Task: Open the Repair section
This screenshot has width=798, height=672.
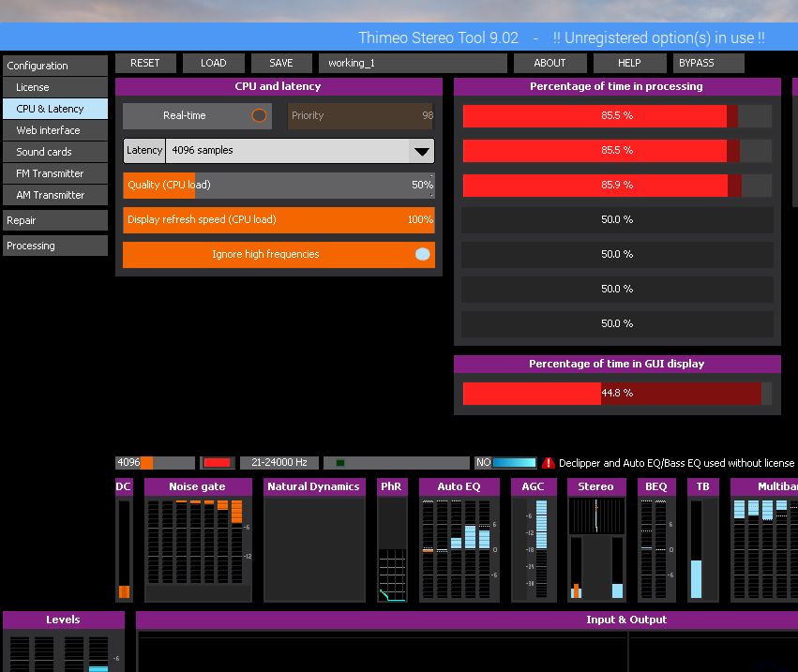Action: [55, 220]
